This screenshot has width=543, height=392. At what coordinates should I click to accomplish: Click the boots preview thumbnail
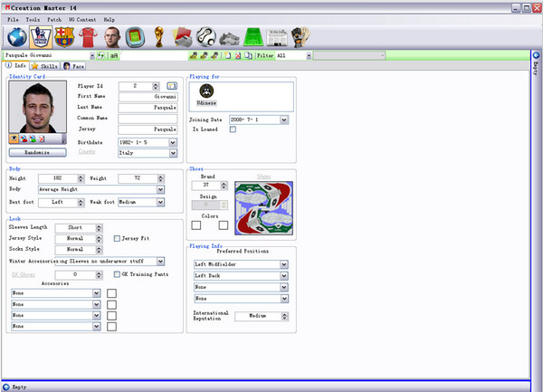tap(264, 208)
